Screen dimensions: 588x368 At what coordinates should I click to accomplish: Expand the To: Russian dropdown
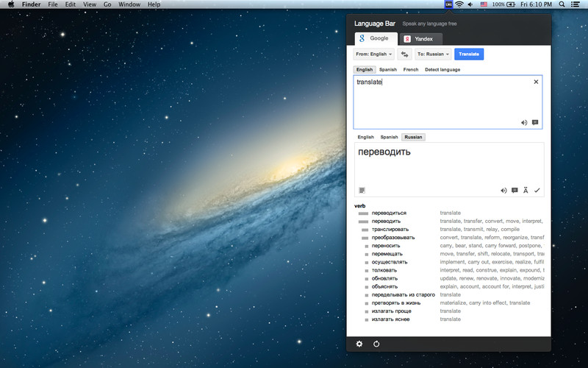coord(433,54)
